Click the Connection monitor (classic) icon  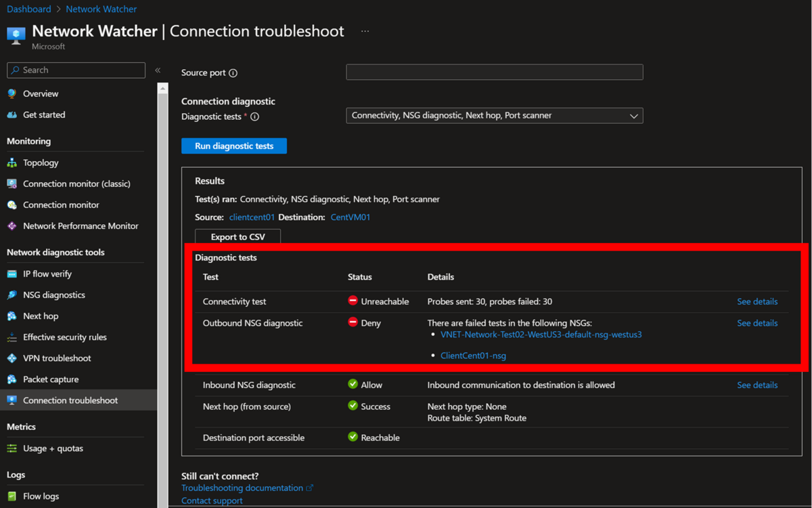12,184
